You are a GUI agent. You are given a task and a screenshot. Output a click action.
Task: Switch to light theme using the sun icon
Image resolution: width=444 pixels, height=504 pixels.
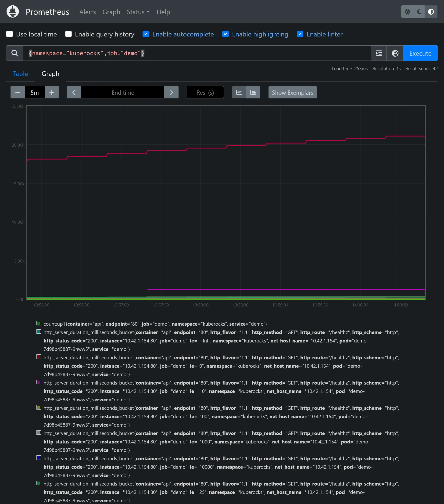click(408, 12)
